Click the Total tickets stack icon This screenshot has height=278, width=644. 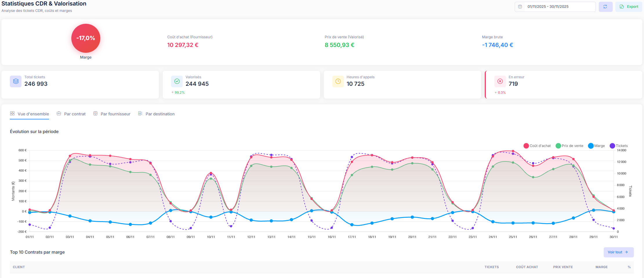tap(16, 81)
